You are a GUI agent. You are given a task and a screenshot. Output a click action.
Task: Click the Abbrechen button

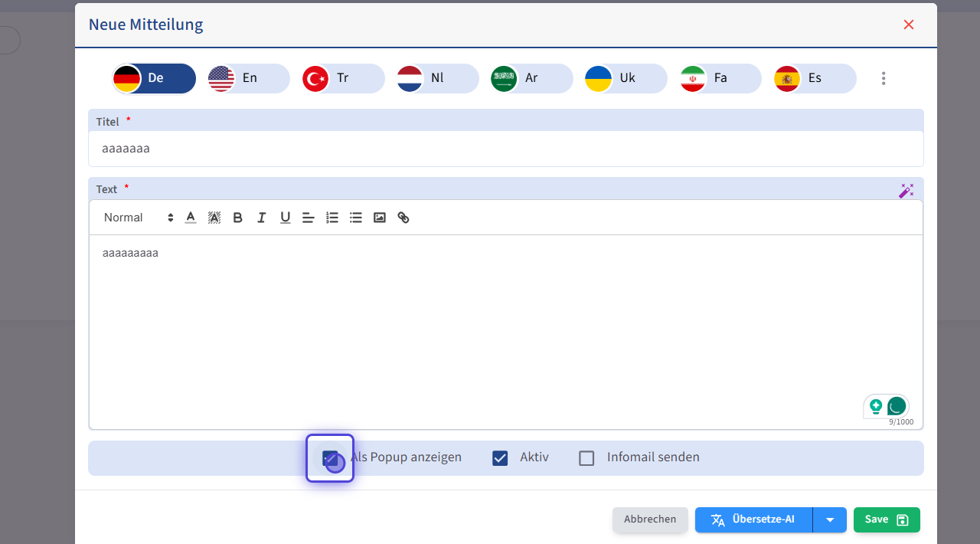(650, 519)
